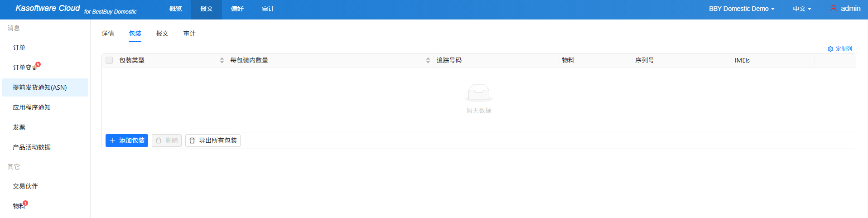Toggle the select-all checkbox in table header
Viewport: 868px width, 218px height.
coord(109,60)
